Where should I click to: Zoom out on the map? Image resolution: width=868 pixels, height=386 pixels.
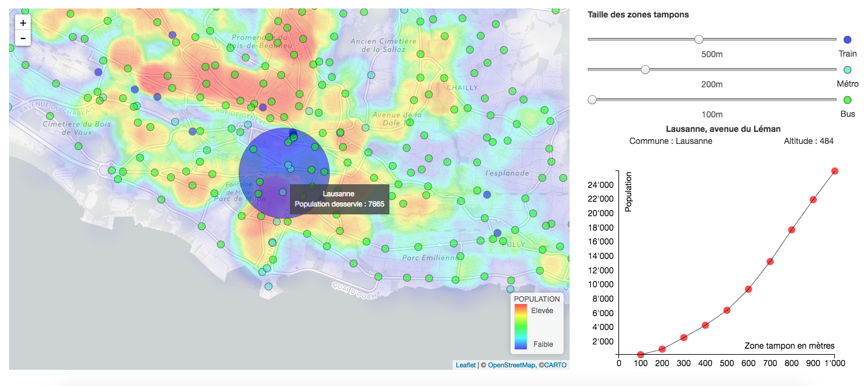point(23,38)
